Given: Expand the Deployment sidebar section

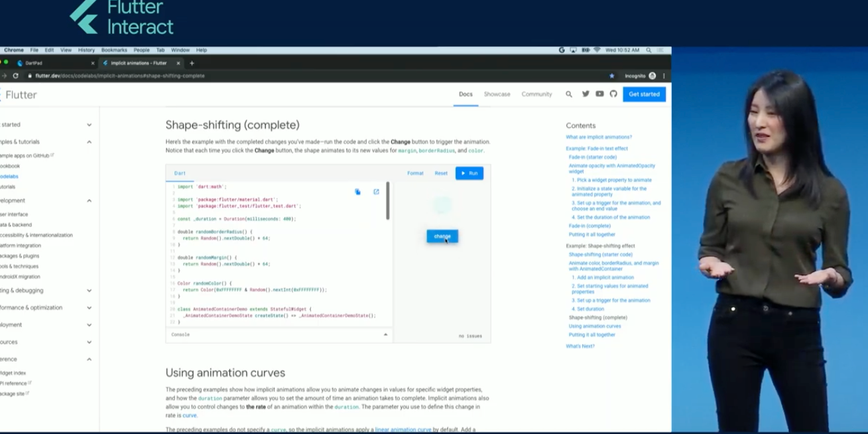Looking at the screenshot, I should [89, 325].
